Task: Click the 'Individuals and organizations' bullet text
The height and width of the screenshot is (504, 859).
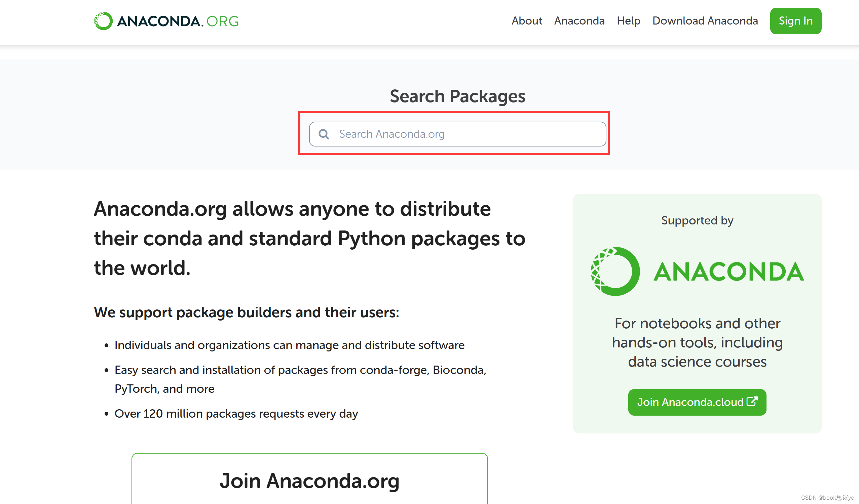Action: tap(289, 345)
